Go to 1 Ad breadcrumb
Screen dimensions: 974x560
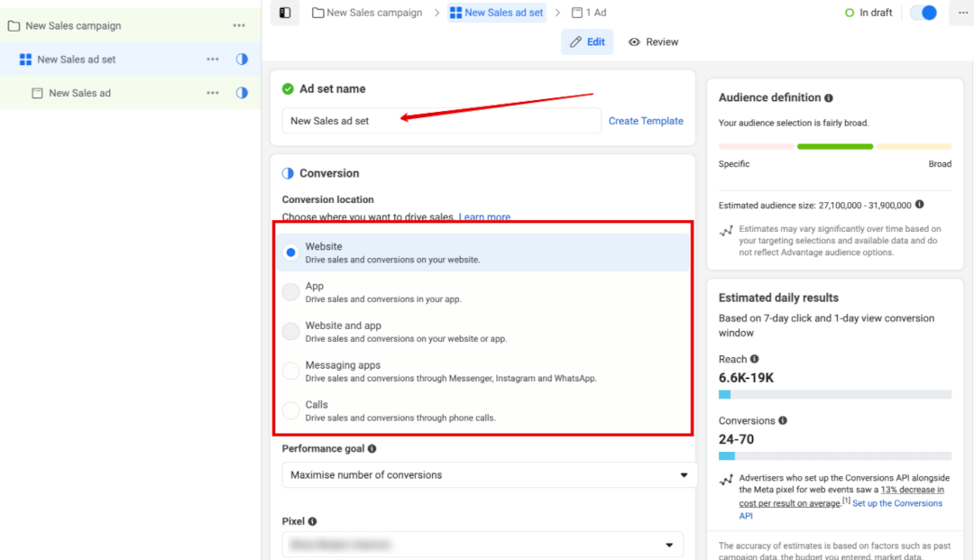point(589,13)
